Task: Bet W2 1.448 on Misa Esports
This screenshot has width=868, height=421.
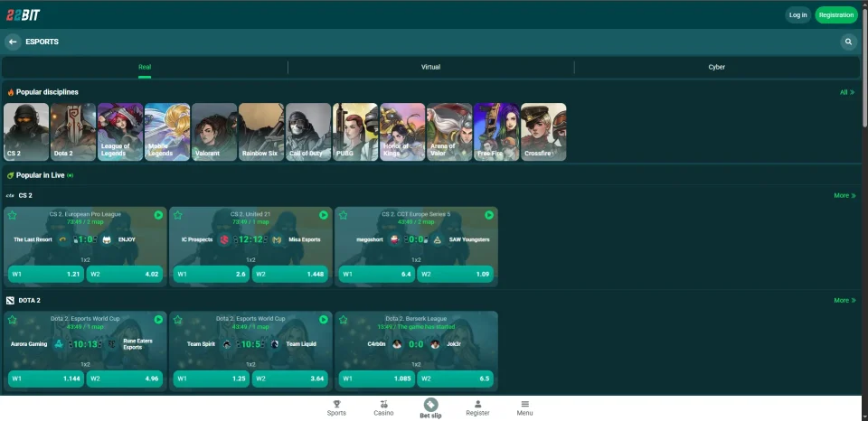Action: point(290,274)
